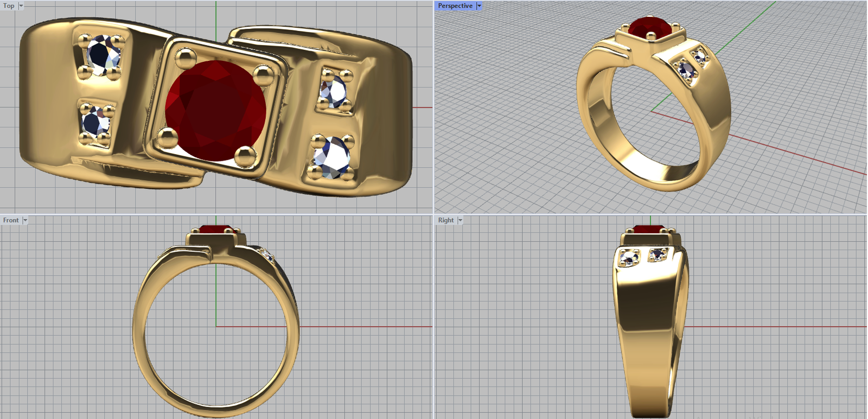The image size is (868, 419).
Task: Click the ruby in the Front view
Action: tap(215, 229)
